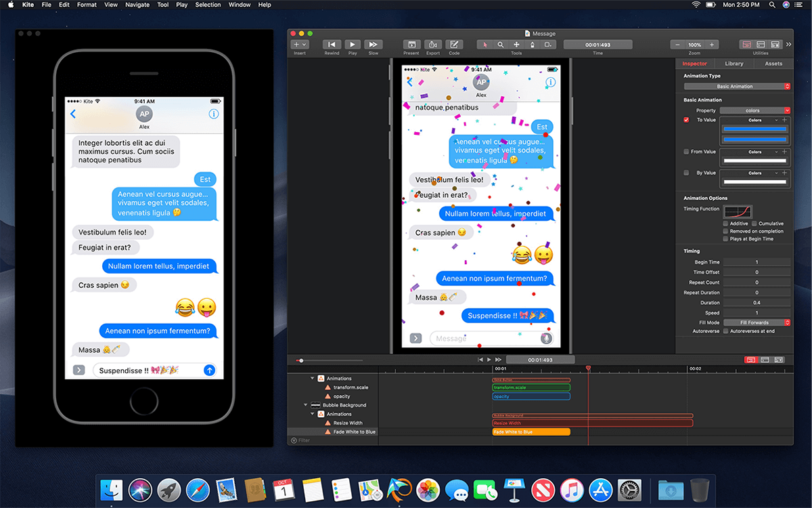812x508 pixels.
Task: Click the Rewind button in Kite toolbar
Action: [x=332, y=45]
